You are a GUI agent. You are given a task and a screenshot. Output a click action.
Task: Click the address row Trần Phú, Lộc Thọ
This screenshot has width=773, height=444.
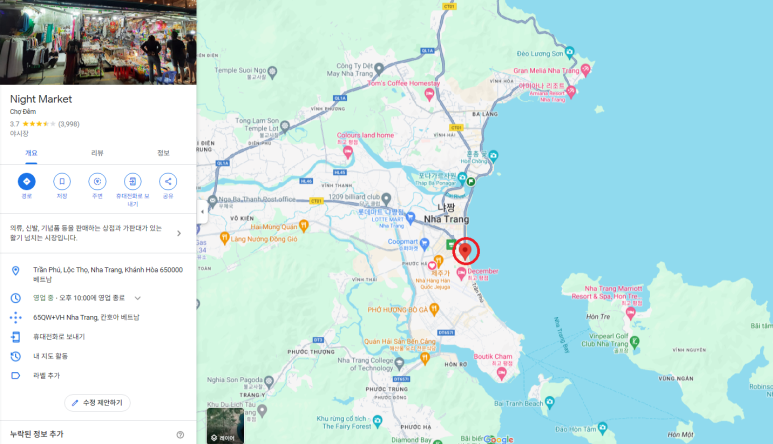(98, 274)
